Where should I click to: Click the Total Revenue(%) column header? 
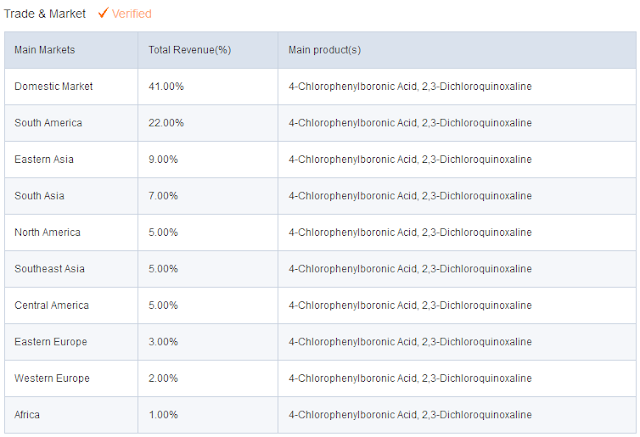[x=189, y=50]
